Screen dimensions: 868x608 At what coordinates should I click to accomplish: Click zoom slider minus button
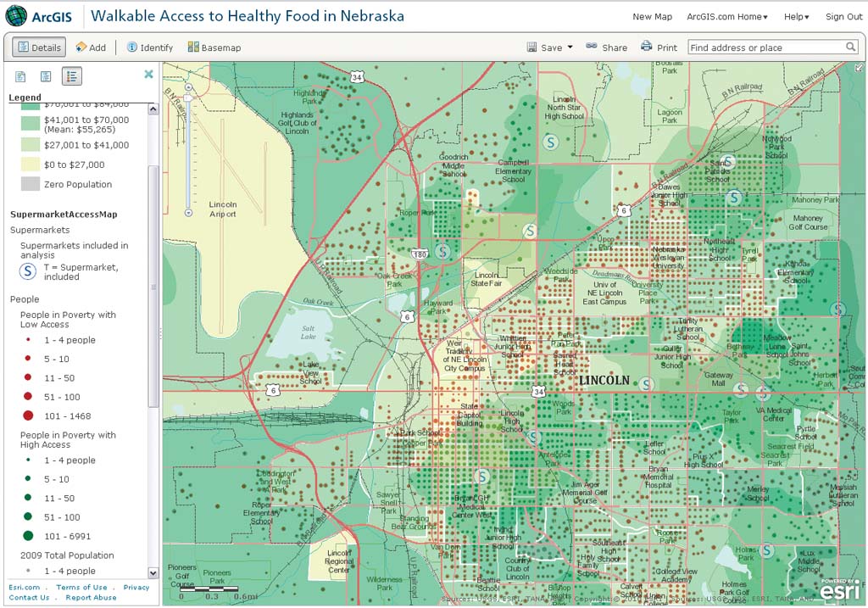pos(188,213)
